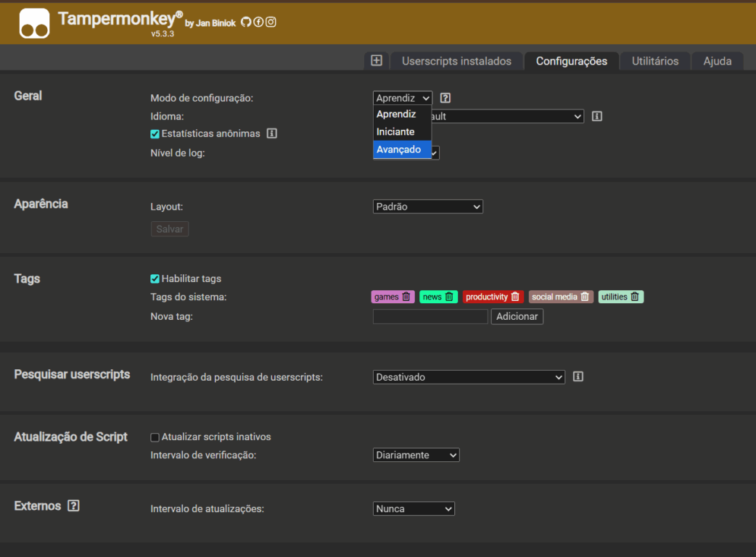Image resolution: width=756 pixels, height=557 pixels.
Task: Click the new userscript plus icon tab
Action: (x=377, y=61)
